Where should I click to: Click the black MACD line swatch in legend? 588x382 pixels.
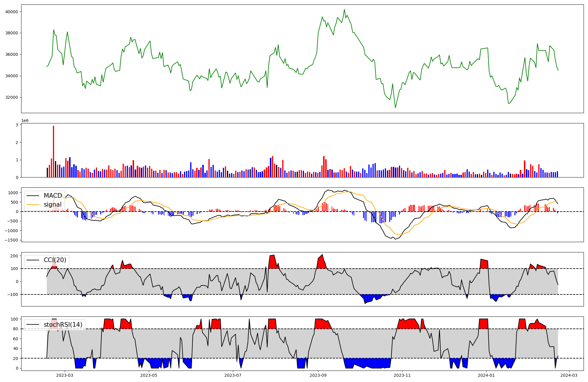point(33,196)
